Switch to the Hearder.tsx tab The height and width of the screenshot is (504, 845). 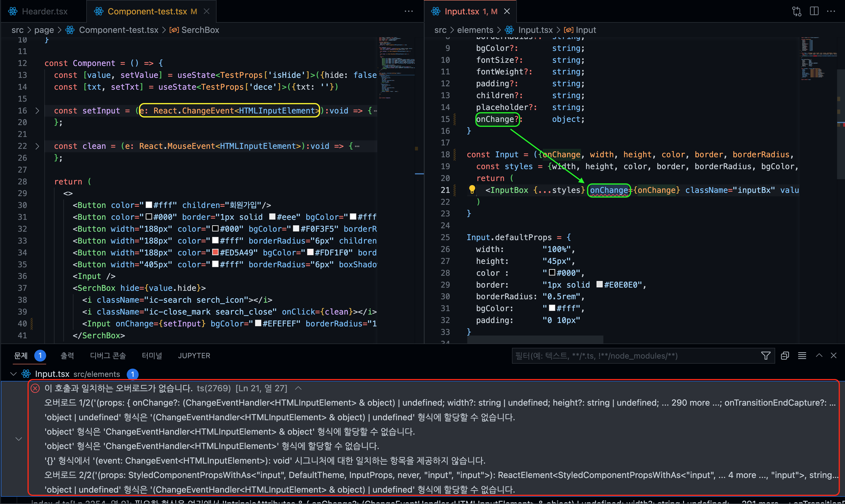click(x=44, y=12)
